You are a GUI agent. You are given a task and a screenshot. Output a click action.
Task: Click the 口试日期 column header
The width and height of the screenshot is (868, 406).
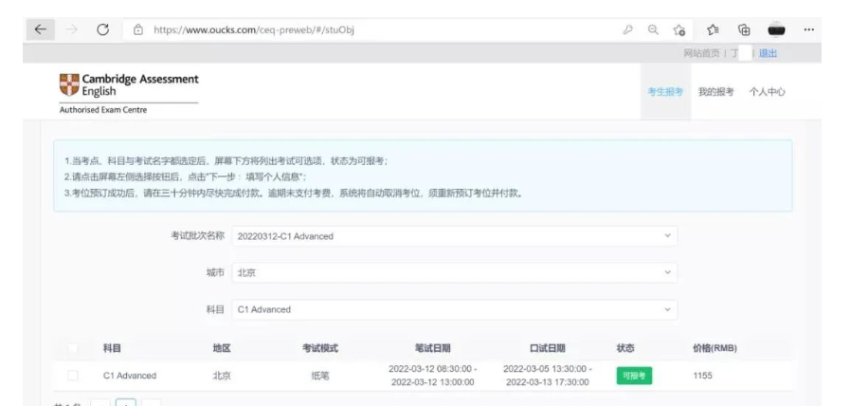[x=548, y=348]
